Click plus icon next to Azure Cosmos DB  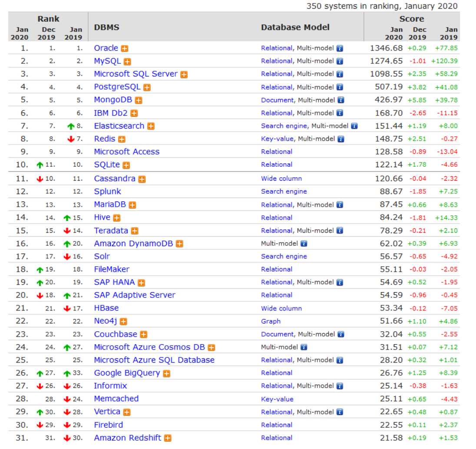click(211, 347)
